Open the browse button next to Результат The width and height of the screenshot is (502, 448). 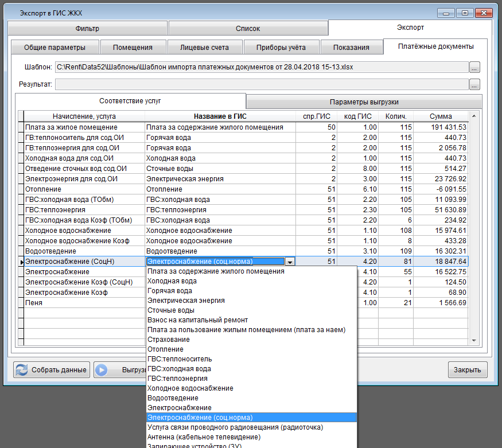coord(474,84)
